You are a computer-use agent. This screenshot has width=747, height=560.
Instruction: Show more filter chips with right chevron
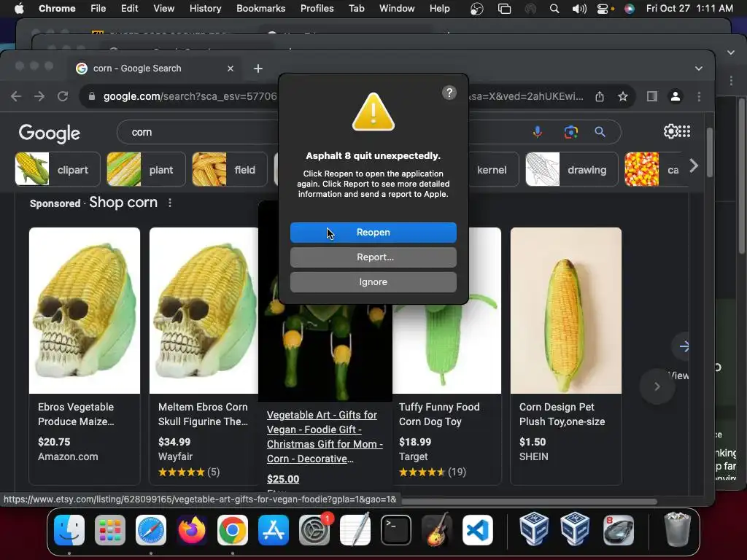click(694, 166)
